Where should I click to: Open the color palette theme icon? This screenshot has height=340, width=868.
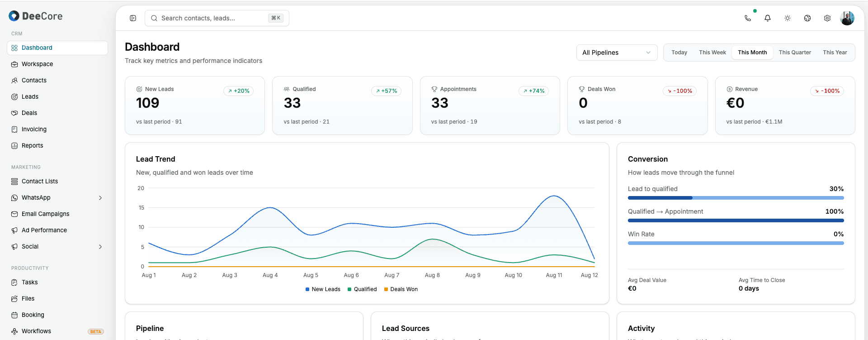click(807, 18)
